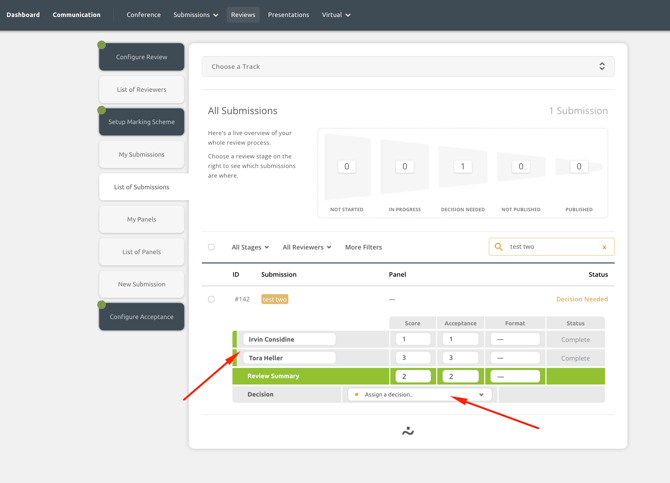Expand the All Reviewers filter
The height and width of the screenshot is (483, 670).
pyautogui.click(x=306, y=247)
